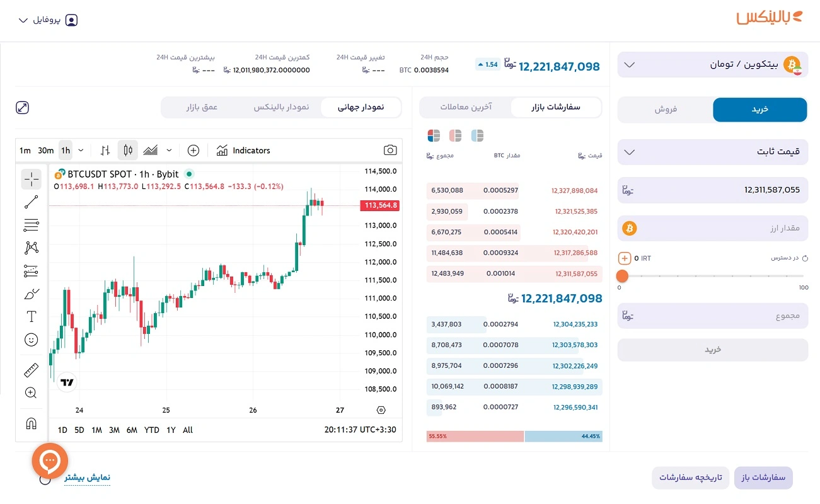Select the trend line drawing tool
This screenshot has width=820, height=504.
31,202
